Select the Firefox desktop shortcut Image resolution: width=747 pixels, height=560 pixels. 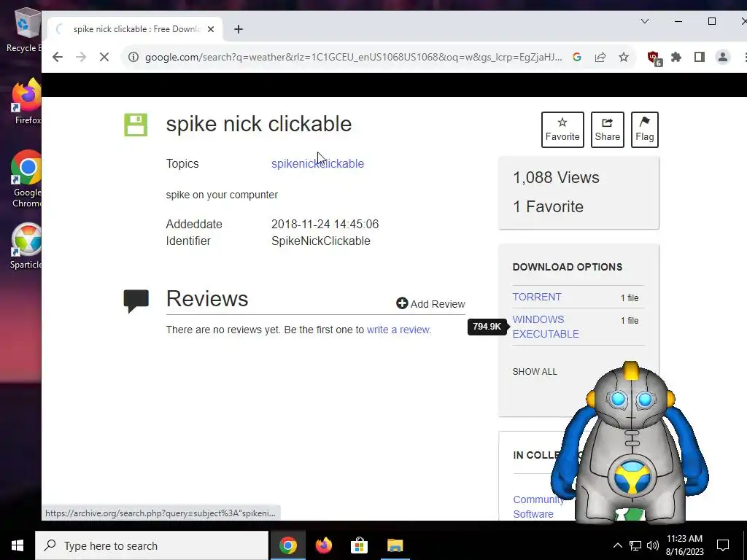point(27,101)
